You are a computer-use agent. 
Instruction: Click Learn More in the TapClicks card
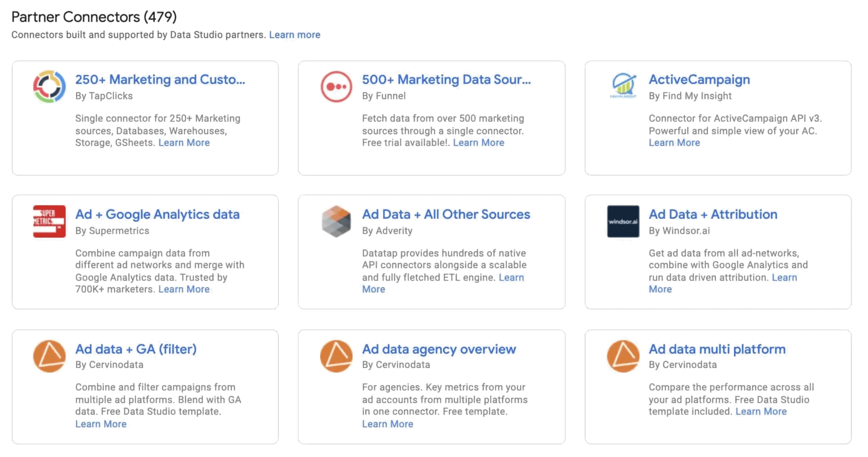184,143
